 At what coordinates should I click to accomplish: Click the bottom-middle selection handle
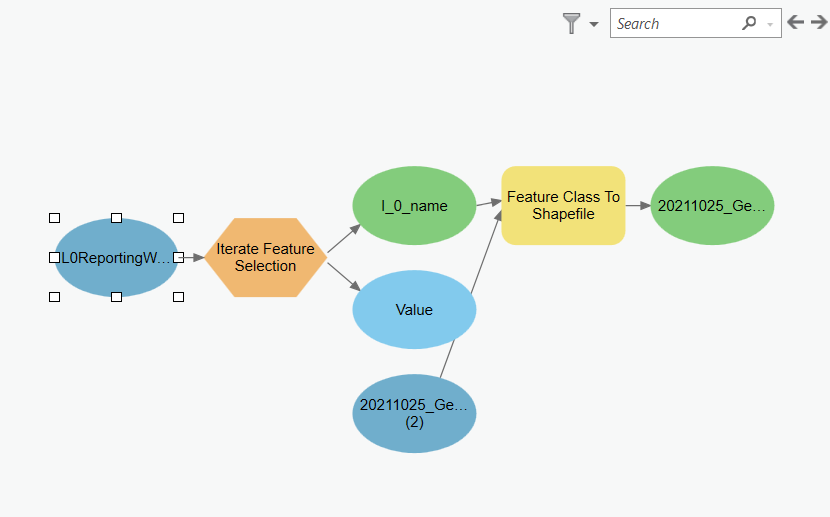pyautogui.click(x=116, y=297)
